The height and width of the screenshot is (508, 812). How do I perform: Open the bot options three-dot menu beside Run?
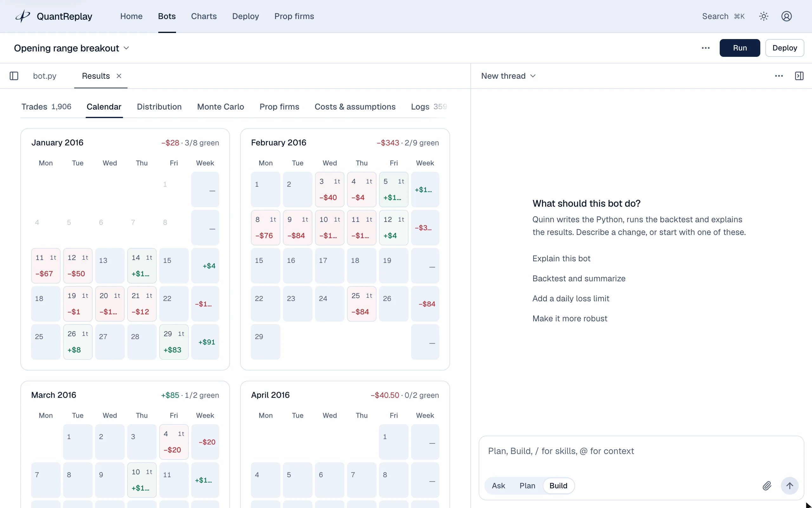706,48
